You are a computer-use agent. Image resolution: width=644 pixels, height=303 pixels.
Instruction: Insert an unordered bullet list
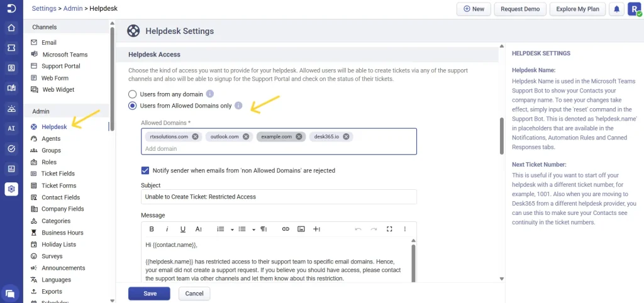(242, 229)
